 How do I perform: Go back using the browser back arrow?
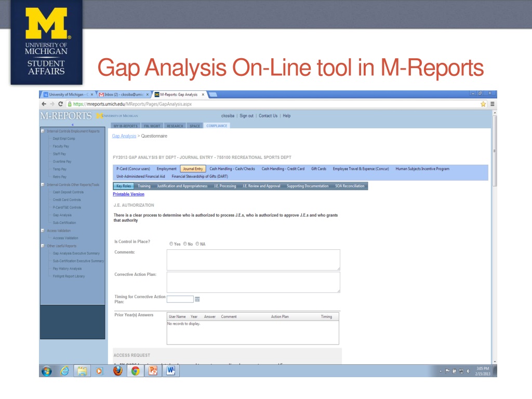coord(44,104)
